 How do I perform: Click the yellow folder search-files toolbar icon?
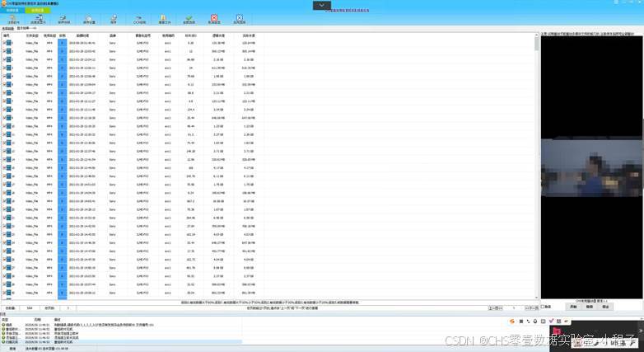(x=164, y=19)
